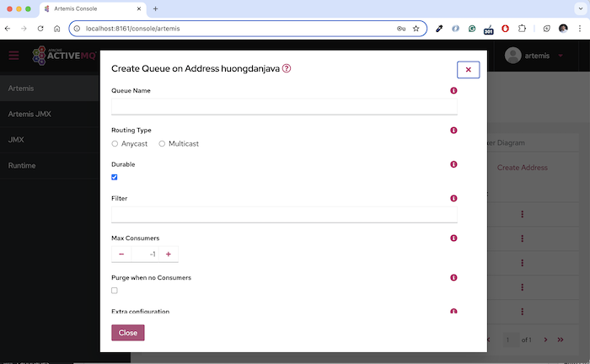Open the Runtime sidebar item

click(x=49, y=165)
